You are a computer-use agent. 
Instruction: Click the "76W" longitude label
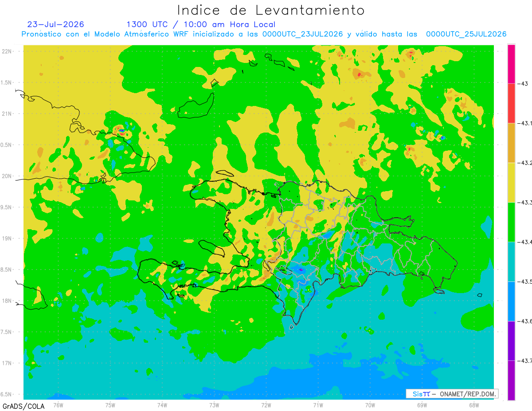tap(58, 405)
